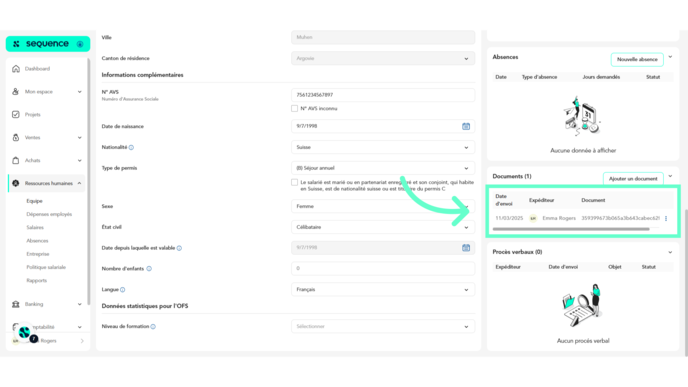
Task: Click Nouvelle absence button
Action: [x=637, y=59]
